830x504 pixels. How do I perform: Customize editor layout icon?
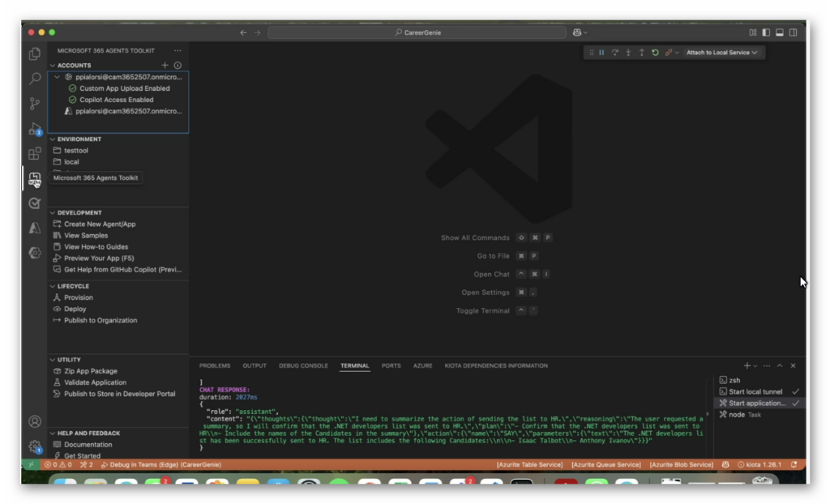click(753, 33)
